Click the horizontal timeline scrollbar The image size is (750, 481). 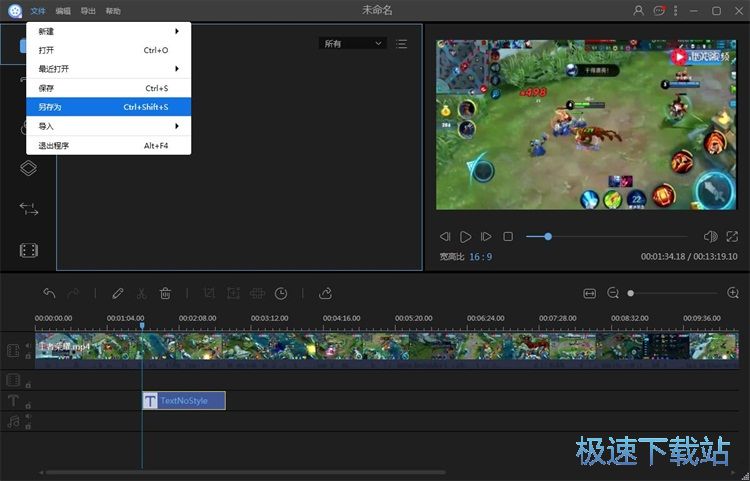[x=245, y=472]
